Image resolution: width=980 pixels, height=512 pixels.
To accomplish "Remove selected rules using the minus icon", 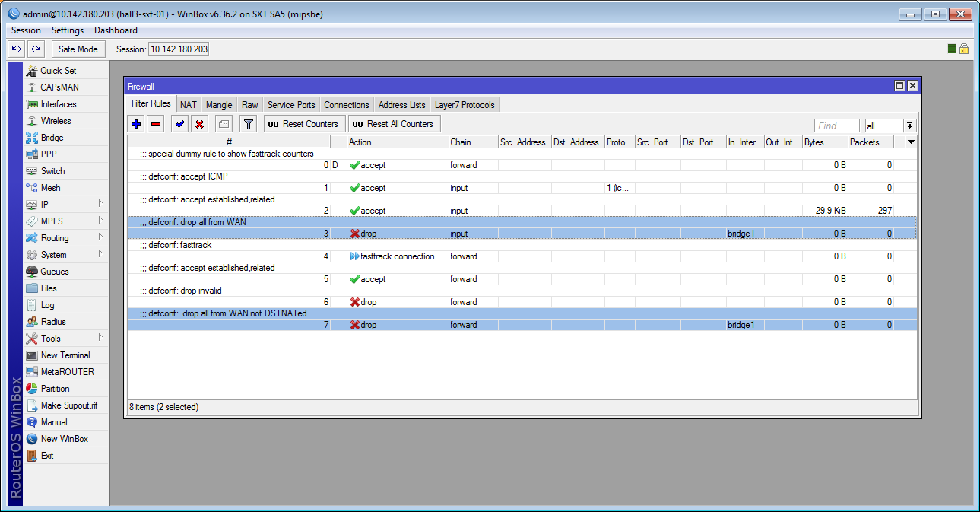I will pos(155,123).
